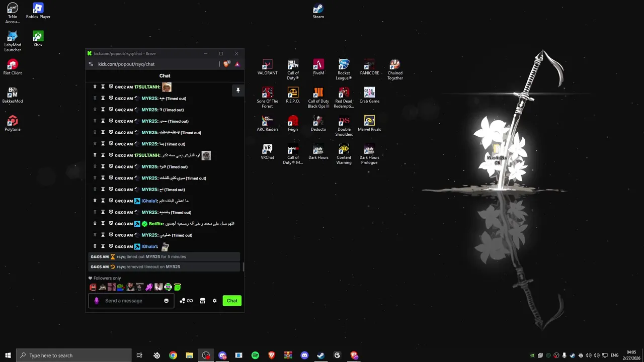This screenshot has width=644, height=362.
Task: Delete 17SULTANH's first 04:02 AM message via trash icon
Action: point(95,87)
